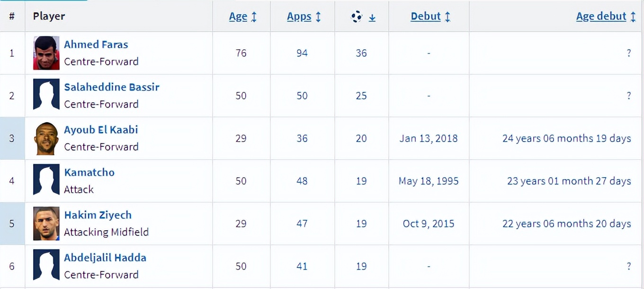Click the Age column sort arrows
Image resolution: width=644 pixels, height=289 pixels.
(x=254, y=17)
